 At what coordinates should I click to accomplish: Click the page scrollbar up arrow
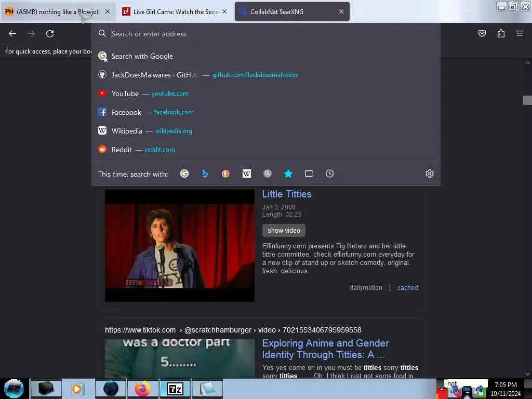(x=527, y=63)
